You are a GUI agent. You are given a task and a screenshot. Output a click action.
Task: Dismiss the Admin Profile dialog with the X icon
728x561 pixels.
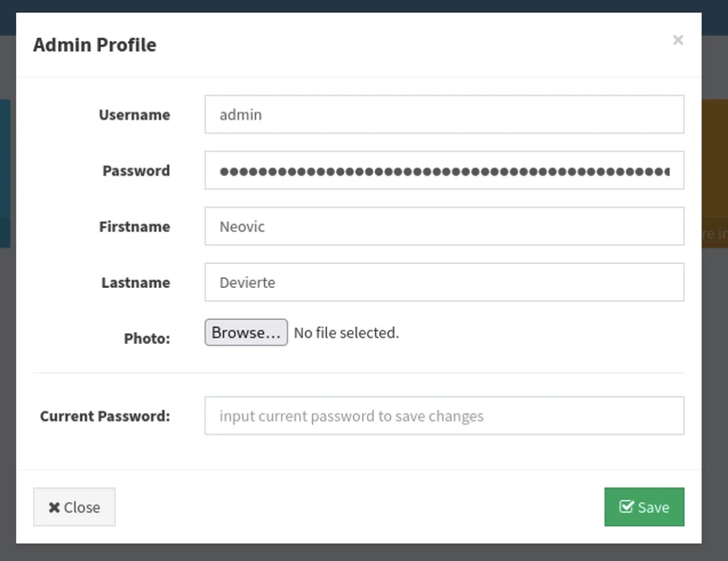678,40
